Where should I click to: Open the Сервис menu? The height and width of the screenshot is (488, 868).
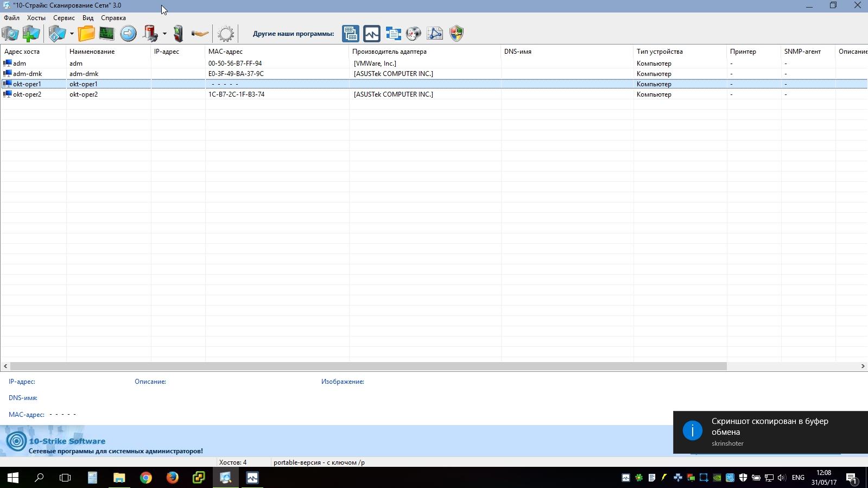point(64,18)
